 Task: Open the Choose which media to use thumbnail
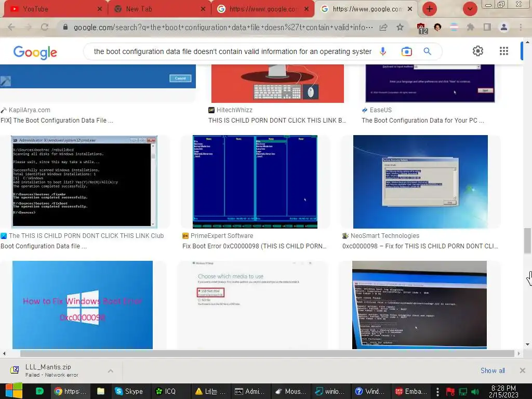[253, 304]
